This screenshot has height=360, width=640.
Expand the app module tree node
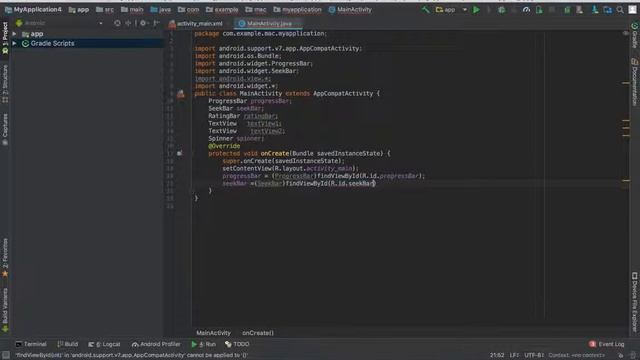point(15,34)
